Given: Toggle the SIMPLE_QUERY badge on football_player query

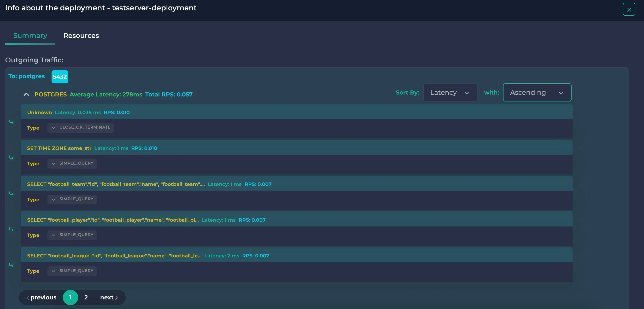Looking at the screenshot, I should click(72, 235).
